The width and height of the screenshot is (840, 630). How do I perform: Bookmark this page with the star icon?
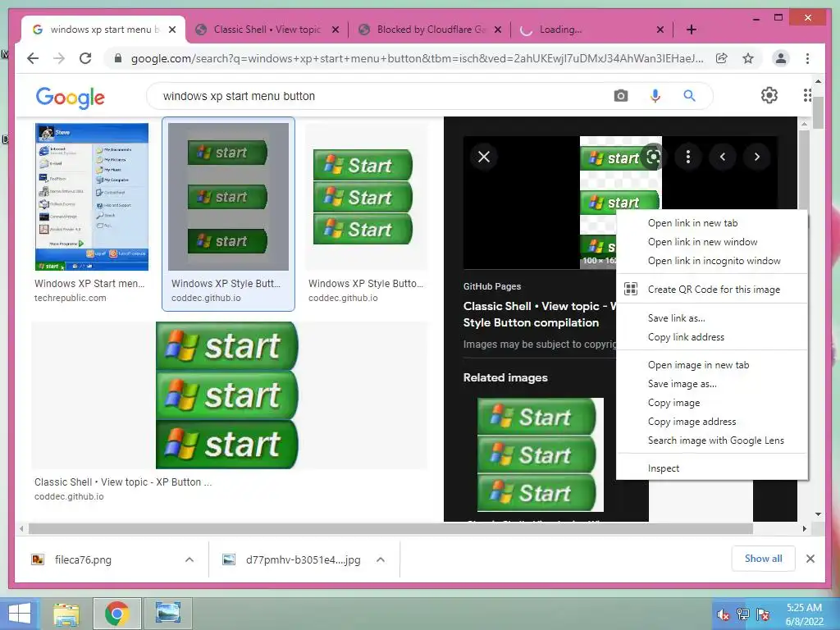coord(748,58)
